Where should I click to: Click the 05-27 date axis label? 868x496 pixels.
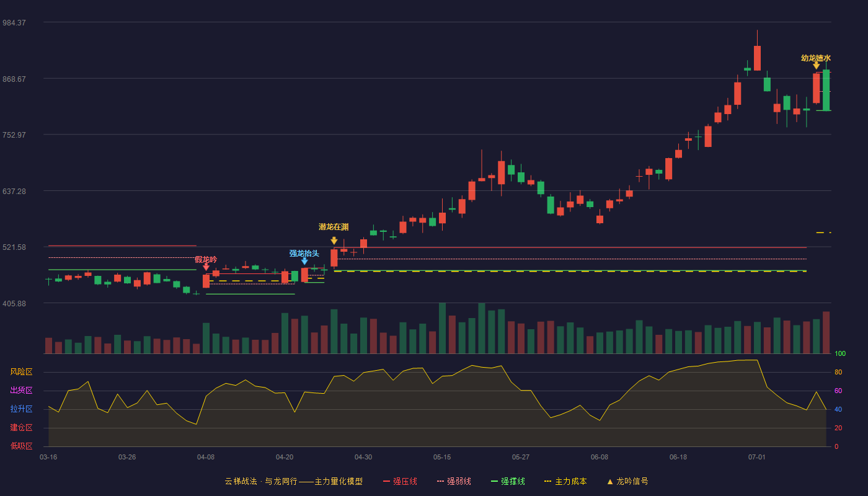click(521, 457)
